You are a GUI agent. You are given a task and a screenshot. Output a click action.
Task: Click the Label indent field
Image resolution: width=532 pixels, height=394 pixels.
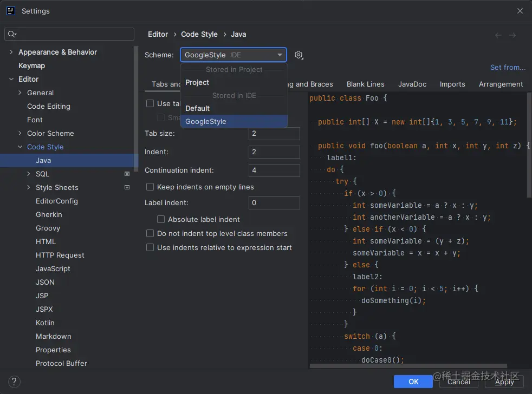(x=274, y=203)
